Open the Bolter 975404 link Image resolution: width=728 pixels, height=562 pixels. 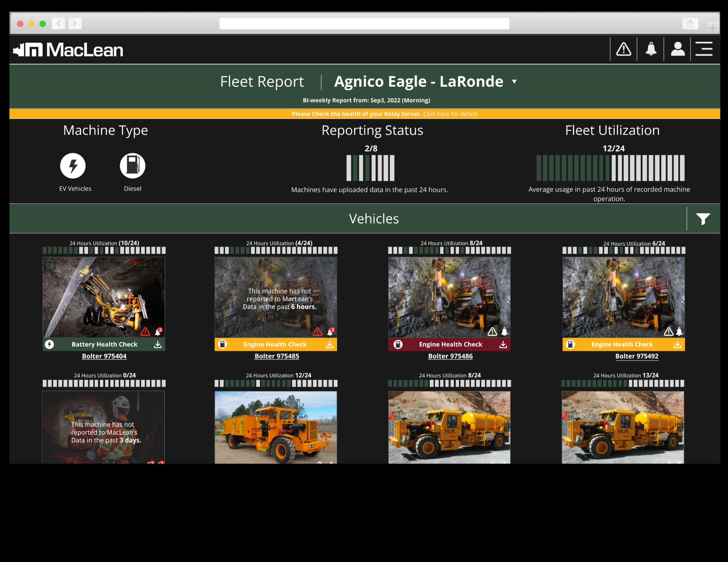(104, 356)
